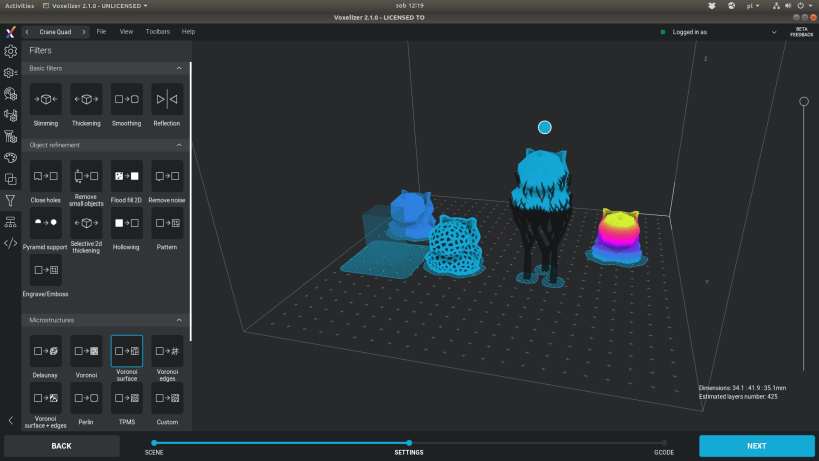Open the View menu
The height and width of the screenshot is (461, 819).
(126, 32)
